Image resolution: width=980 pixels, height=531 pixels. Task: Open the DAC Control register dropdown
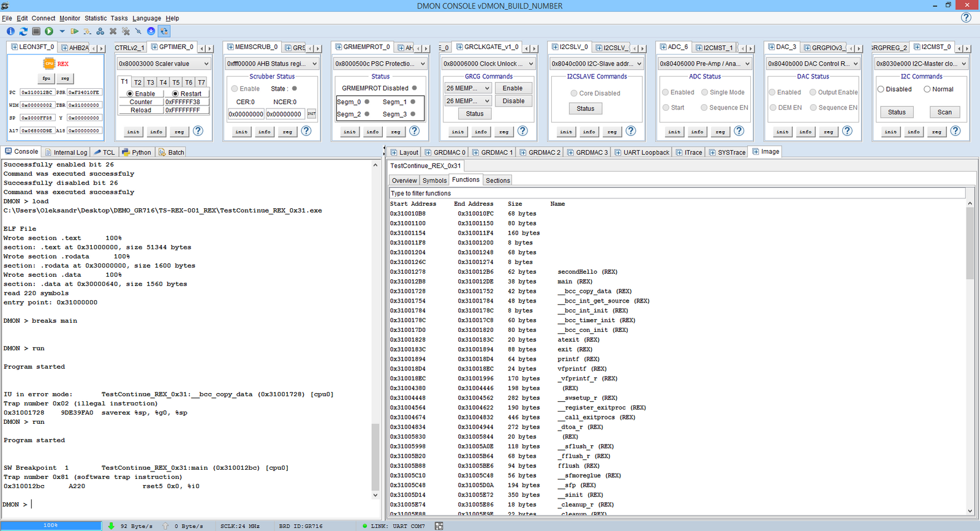(x=813, y=64)
